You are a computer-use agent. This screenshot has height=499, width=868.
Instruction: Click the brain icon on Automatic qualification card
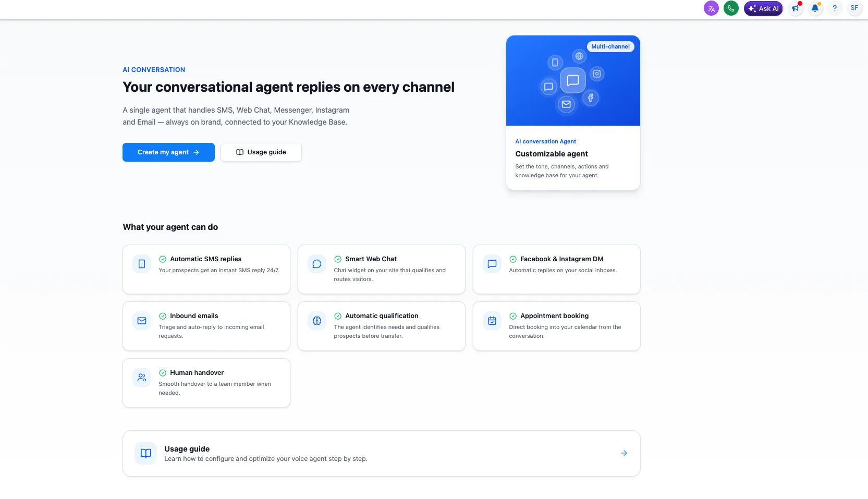pos(317,321)
